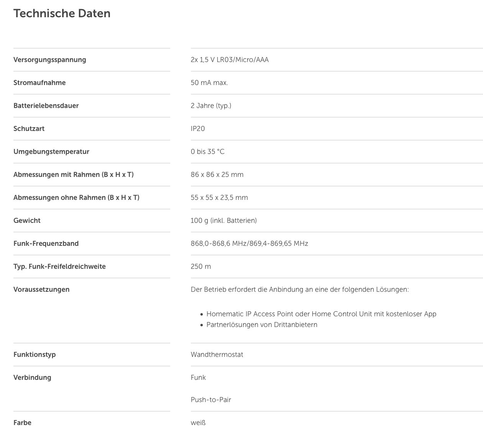Image resolution: width=483 pixels, height=448 pixels.
Task: Click the Technische Daten heading
Action: (x=62, y=13)
